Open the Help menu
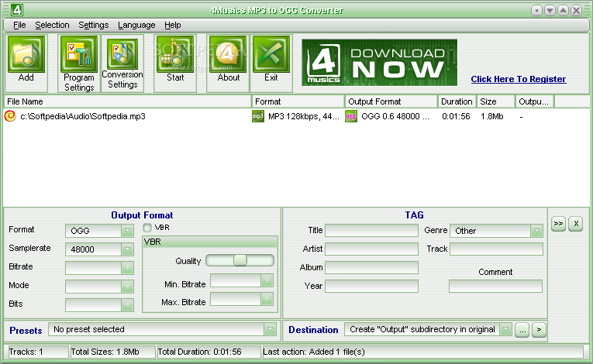The height and width of the screenshot is (364, 593). (x=172, y=25)
